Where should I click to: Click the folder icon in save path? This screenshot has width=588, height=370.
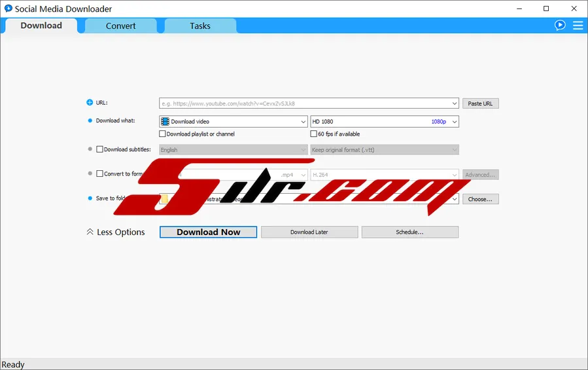pyautogui.click(x=164, y=198)
